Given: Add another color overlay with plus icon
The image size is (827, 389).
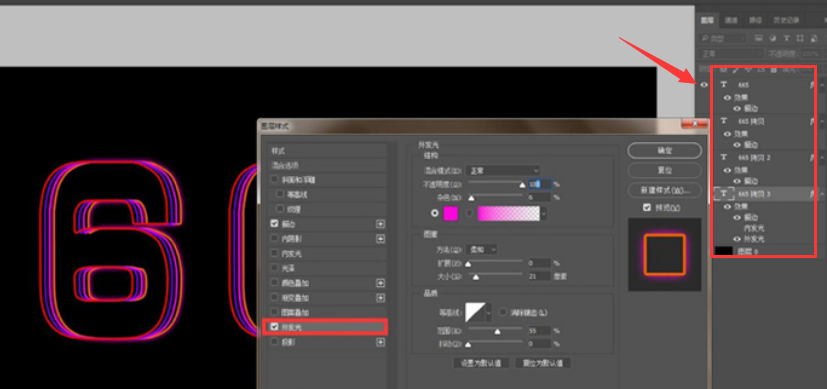Looking at the screenshot, I should point(380,283).
